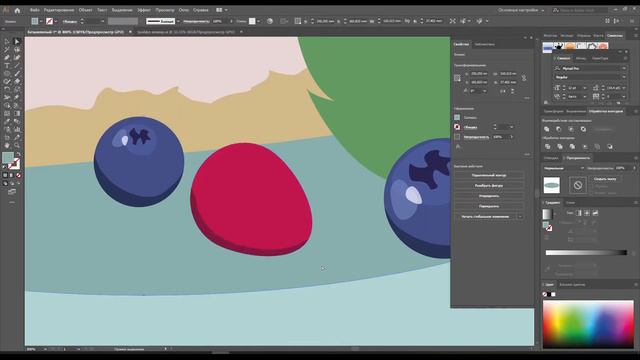Open the Эффект menu

pyautogui.click(x=144, y=10)
